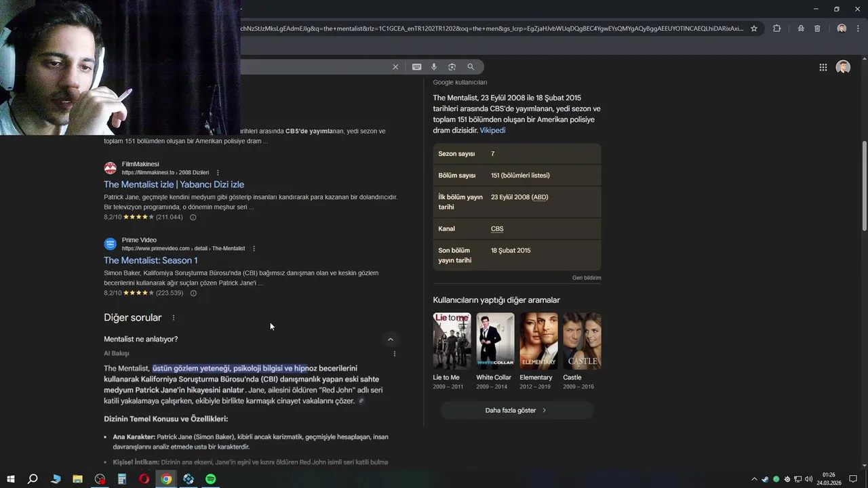
Task: Open the volume control in the system tray
Action: click(808, 479)
